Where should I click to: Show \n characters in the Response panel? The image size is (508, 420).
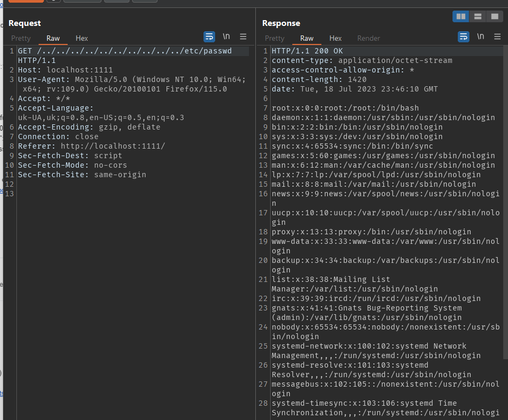pyautogui.click(x=480, y=37)
